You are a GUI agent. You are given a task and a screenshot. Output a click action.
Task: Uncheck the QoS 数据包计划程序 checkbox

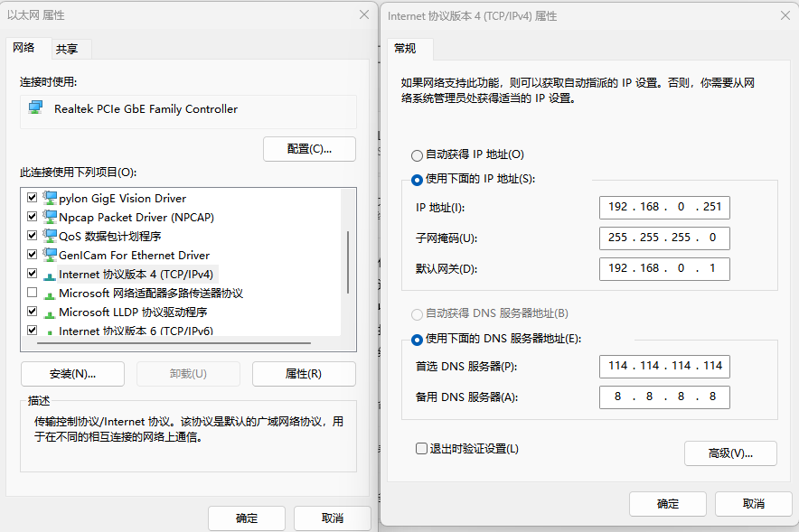pyautogui.click(x=32, y=236)
